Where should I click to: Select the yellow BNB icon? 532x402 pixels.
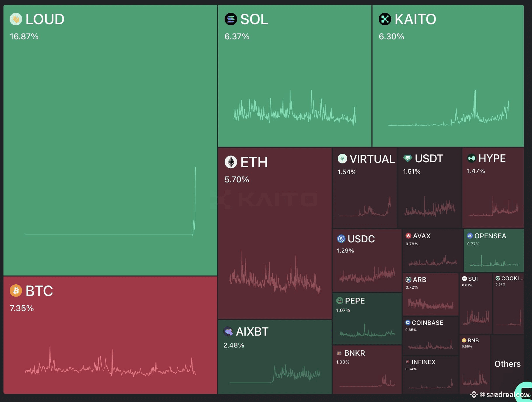[464, 340]
